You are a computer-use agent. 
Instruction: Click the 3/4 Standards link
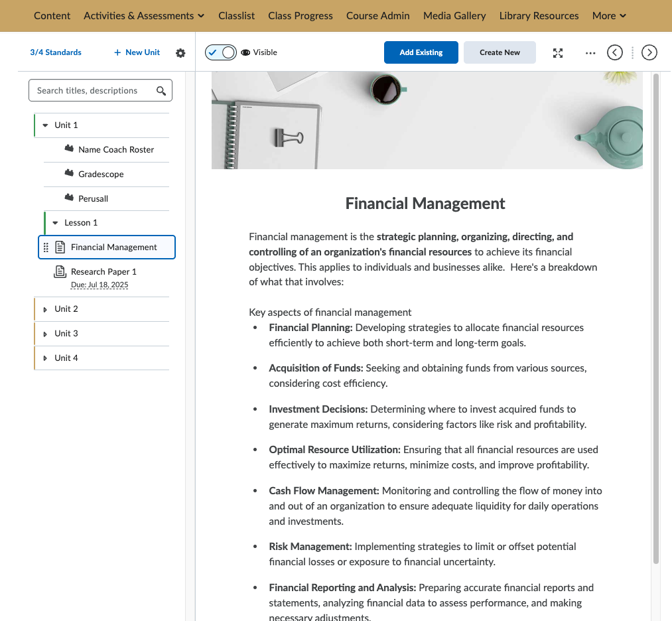[x=56, y=52]
